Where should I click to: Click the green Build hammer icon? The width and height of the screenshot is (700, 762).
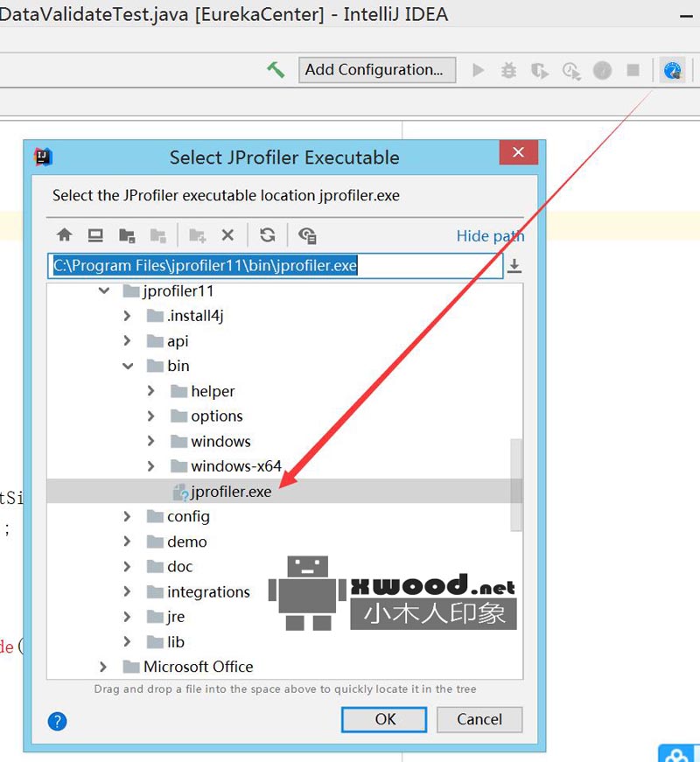tap(276, 70)
